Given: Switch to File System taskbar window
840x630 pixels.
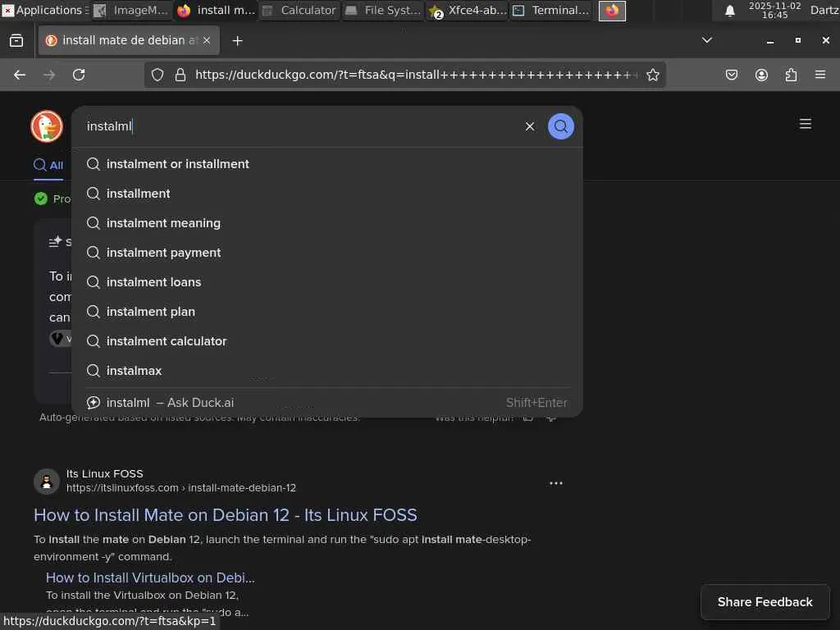Looking at the screenshot, I should 383,10.
